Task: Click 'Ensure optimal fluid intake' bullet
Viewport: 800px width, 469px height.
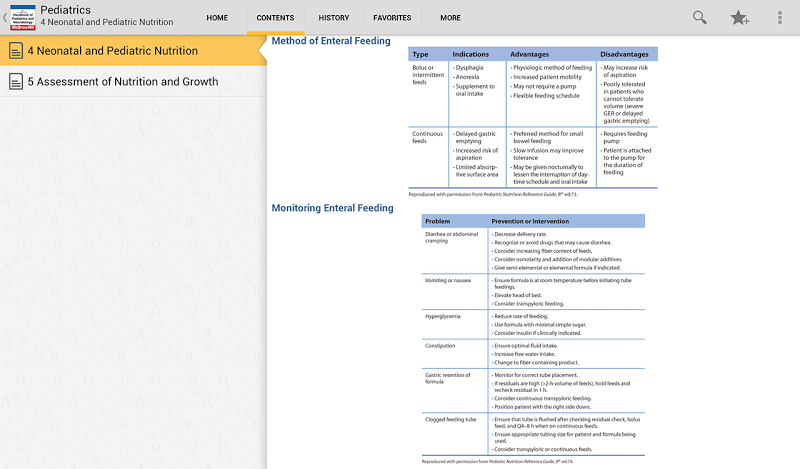Action: [x=524, y=345]
